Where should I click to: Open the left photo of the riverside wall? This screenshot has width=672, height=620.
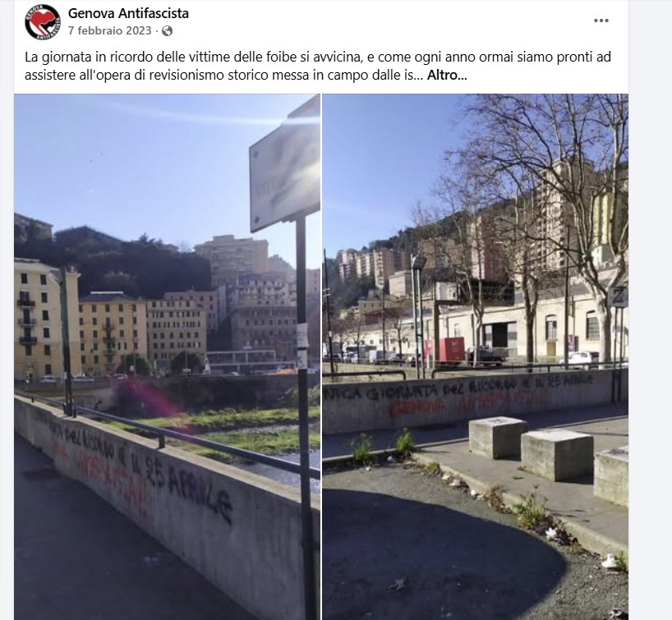pos(167,356)
